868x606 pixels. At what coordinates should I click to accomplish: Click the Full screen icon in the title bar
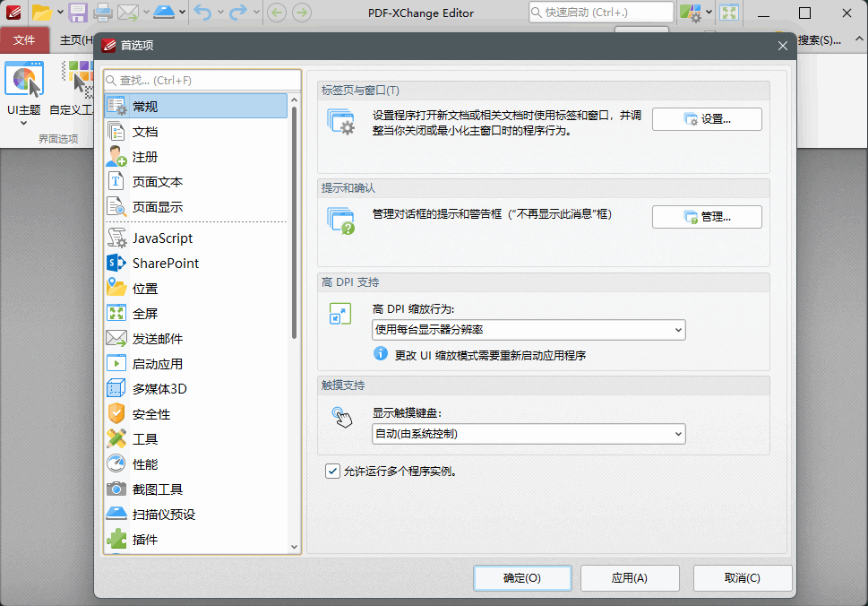[729, 13]
